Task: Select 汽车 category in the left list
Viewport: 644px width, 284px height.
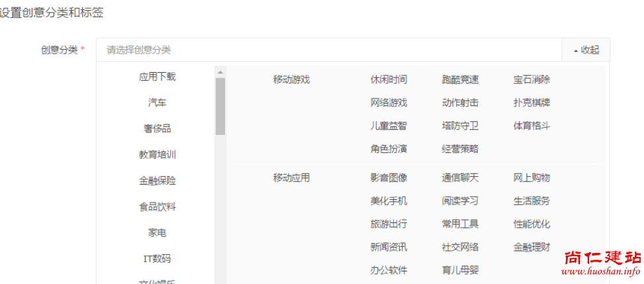Action: point(158,103)
